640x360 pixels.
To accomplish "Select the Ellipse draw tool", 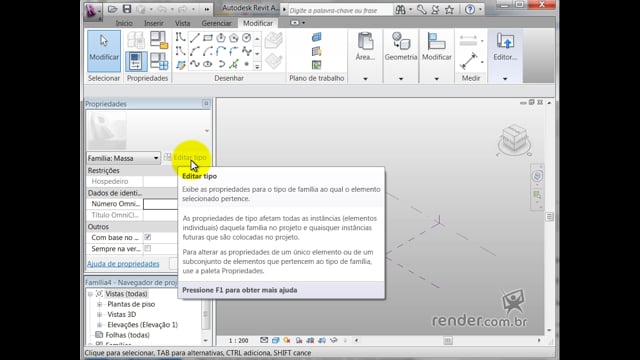I will [207, 64].
